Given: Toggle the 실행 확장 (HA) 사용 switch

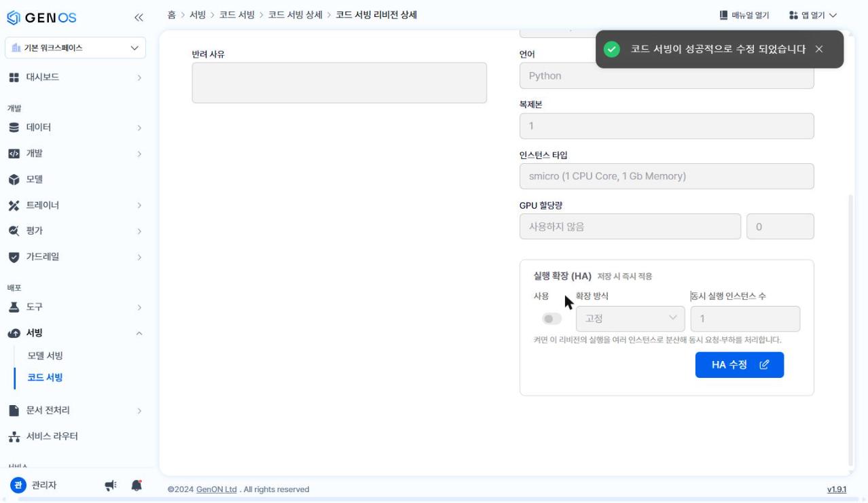Looking at the screenshot, I should click(x=552, y=319).
